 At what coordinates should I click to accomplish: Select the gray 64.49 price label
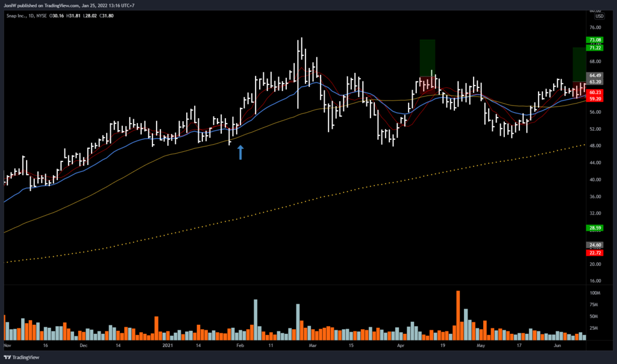tap(594, 75)
